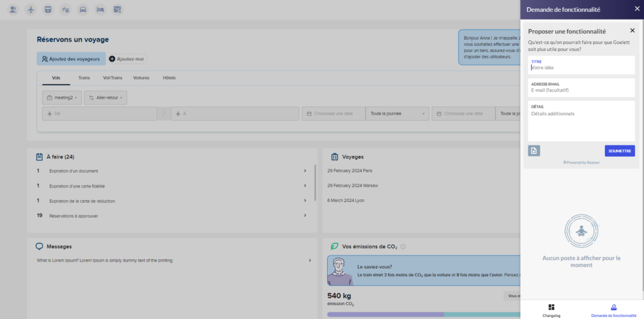Close the Proposer une fonctionnalité form

click(632, 31)
